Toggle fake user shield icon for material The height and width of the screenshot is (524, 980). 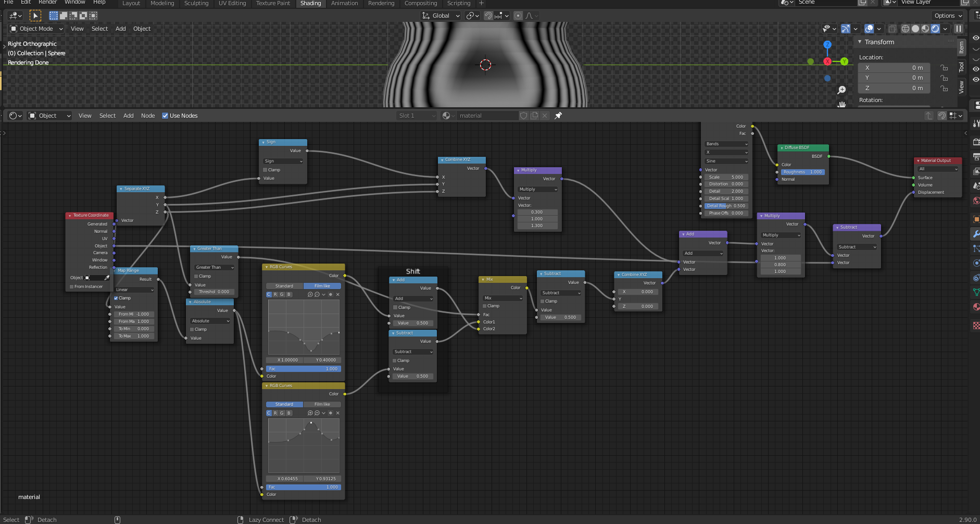524,116
